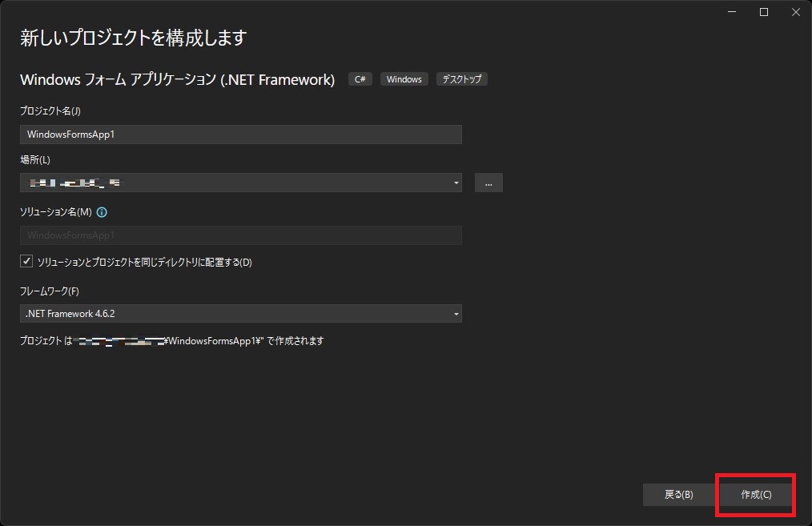The height and width of the screenshot is (526, 812).
Task: Click the 戻る(B) button
Action: coord(677,495)
